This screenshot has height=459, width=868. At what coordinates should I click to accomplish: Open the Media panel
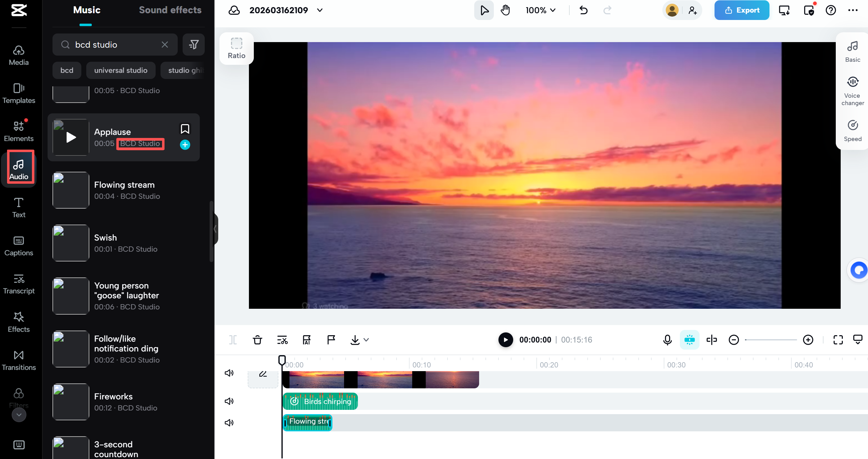[x=18, y=56]
